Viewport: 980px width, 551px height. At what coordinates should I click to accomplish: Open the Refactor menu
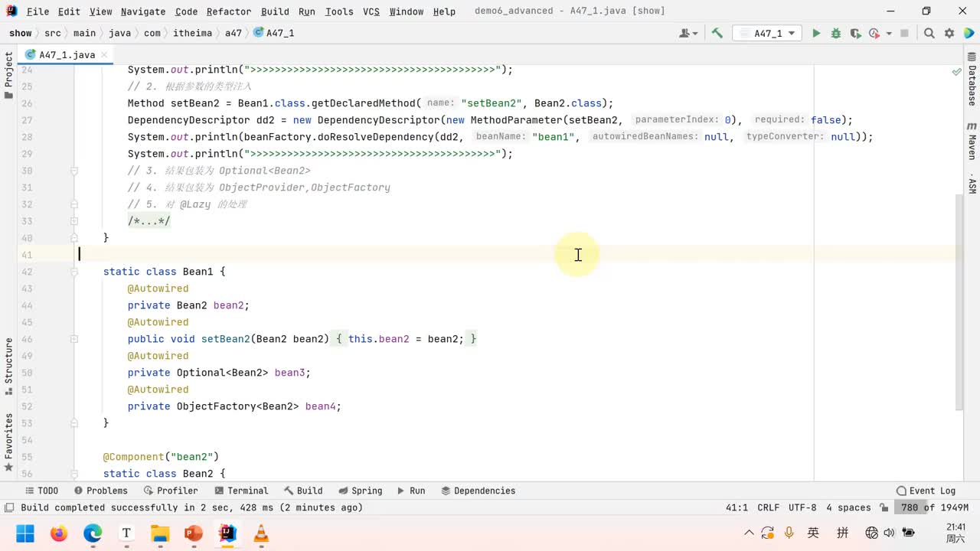pyautogui.click(x=229, y=11)
